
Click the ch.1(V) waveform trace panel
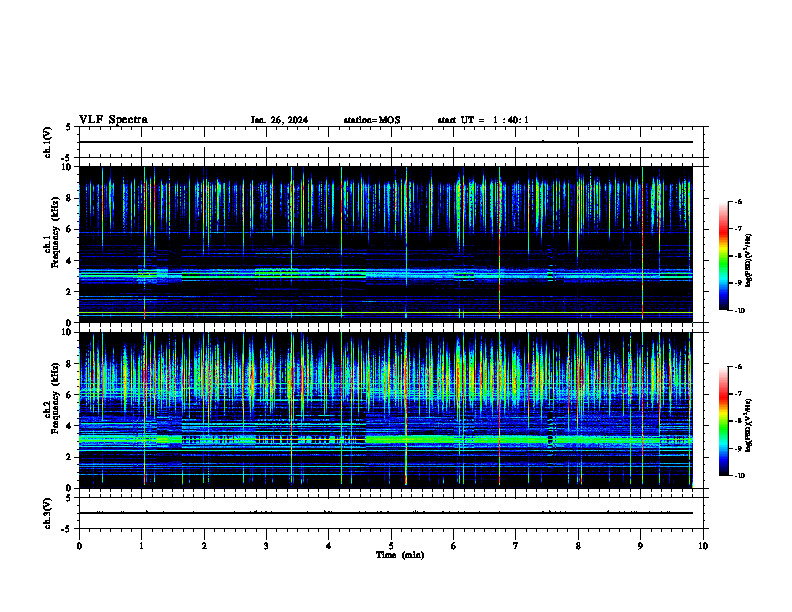pos(391,142)
